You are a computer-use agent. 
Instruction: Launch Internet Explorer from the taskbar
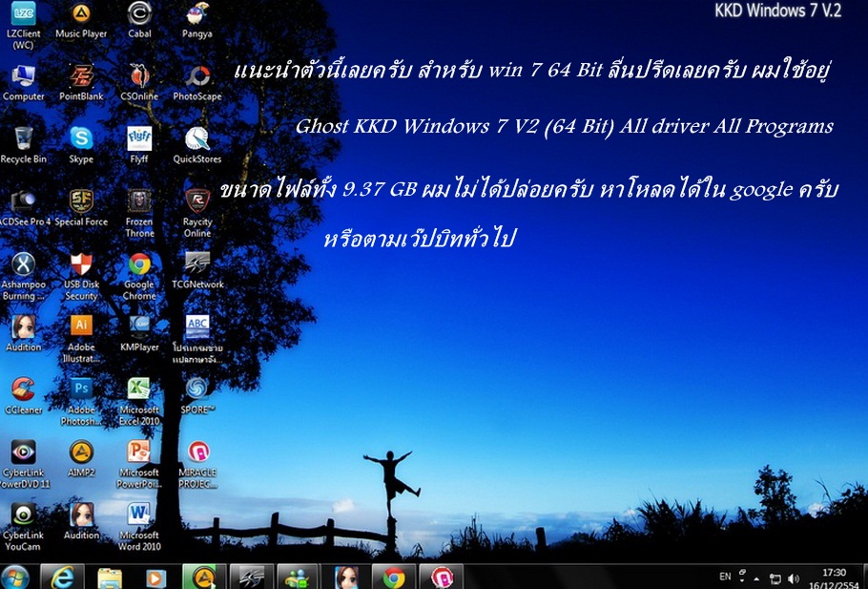[x=63, y=578]
